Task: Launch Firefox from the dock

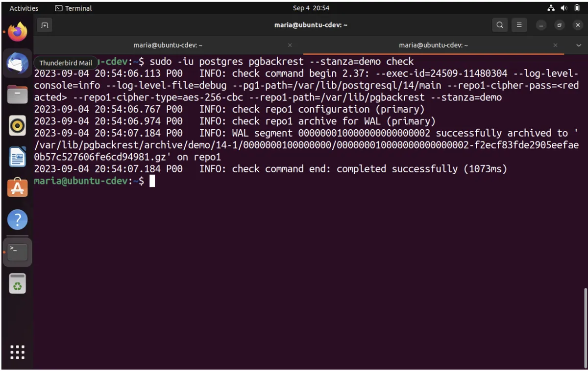Action: tap(18, 32)
